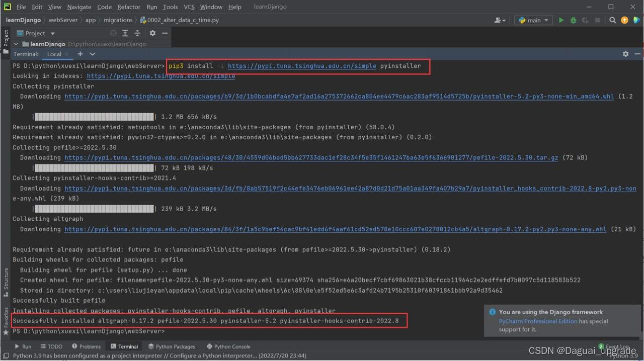
Task: Click the colorful plugin icon next to the update icon
Action: point(636,20)
